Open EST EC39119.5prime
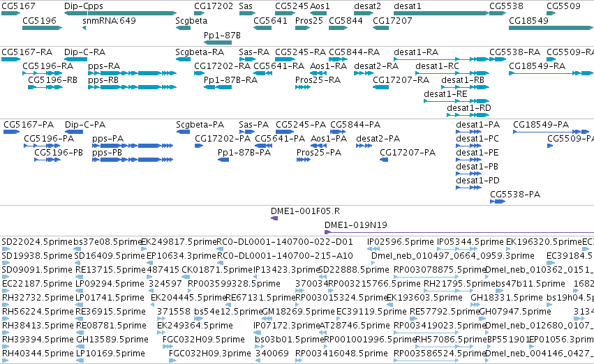Image resolution: width=594 pixels, height=364 pixels. pyautogui.click(x=371, y=312)
